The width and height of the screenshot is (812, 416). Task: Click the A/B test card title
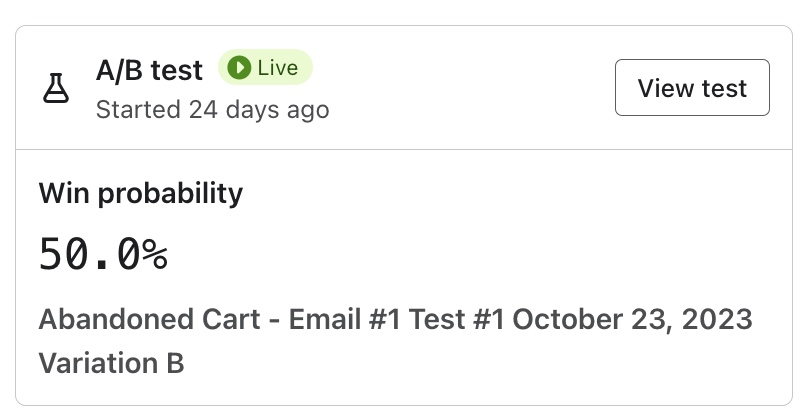point(149,70)
